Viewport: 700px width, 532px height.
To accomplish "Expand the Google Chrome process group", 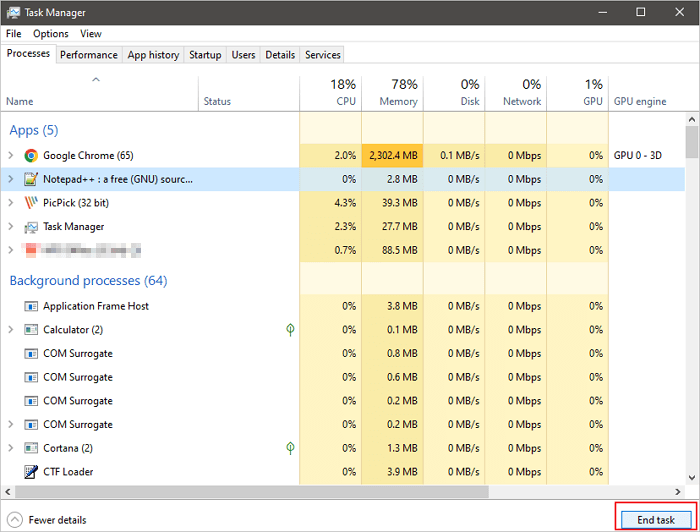I will 11,156.
